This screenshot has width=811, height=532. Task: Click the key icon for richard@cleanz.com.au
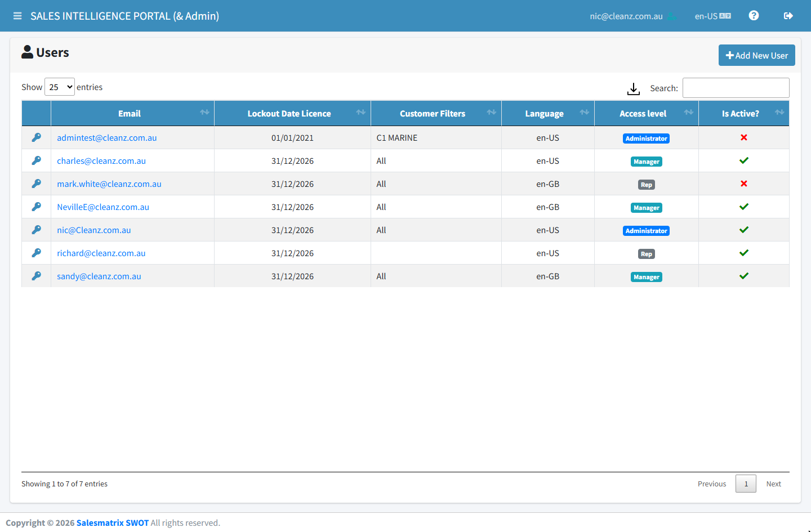[x=37, y=253]
